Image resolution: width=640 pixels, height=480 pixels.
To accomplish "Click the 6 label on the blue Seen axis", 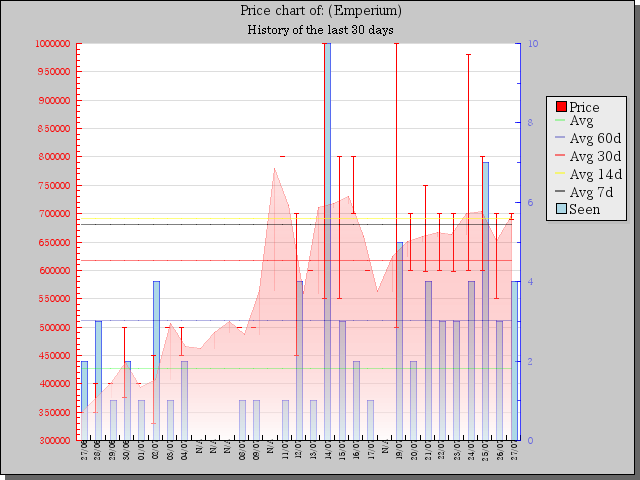I will tap(531, 202).
